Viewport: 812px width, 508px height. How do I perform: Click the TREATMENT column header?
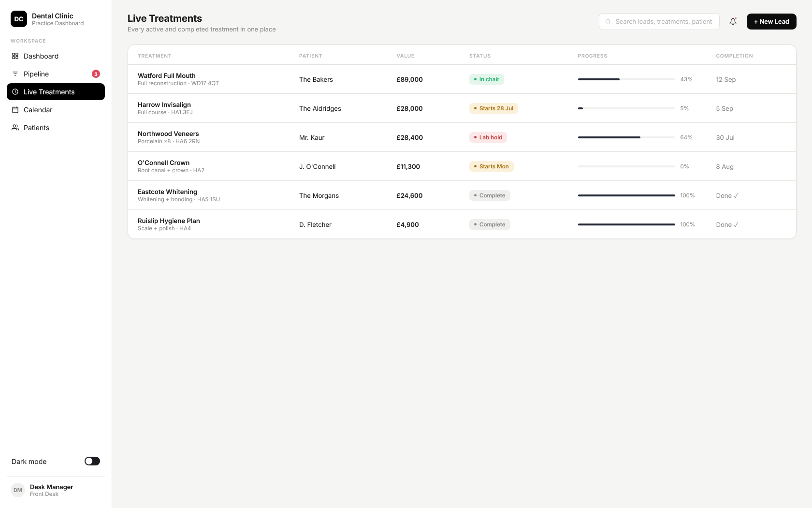(155, 56)
